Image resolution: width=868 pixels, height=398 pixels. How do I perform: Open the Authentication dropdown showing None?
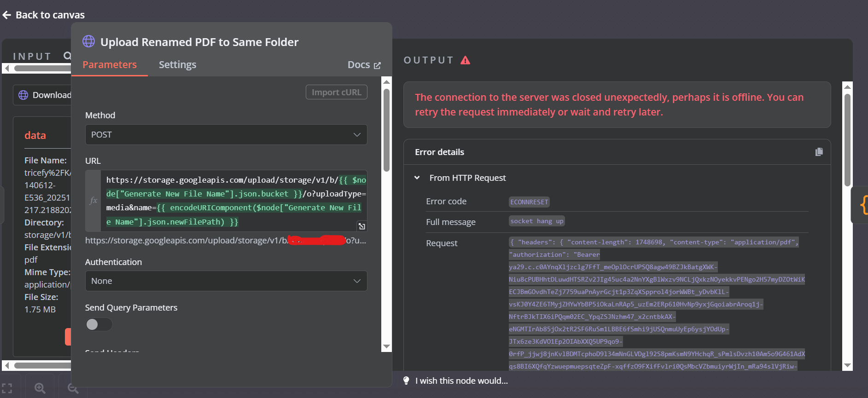tap(226, 281)
